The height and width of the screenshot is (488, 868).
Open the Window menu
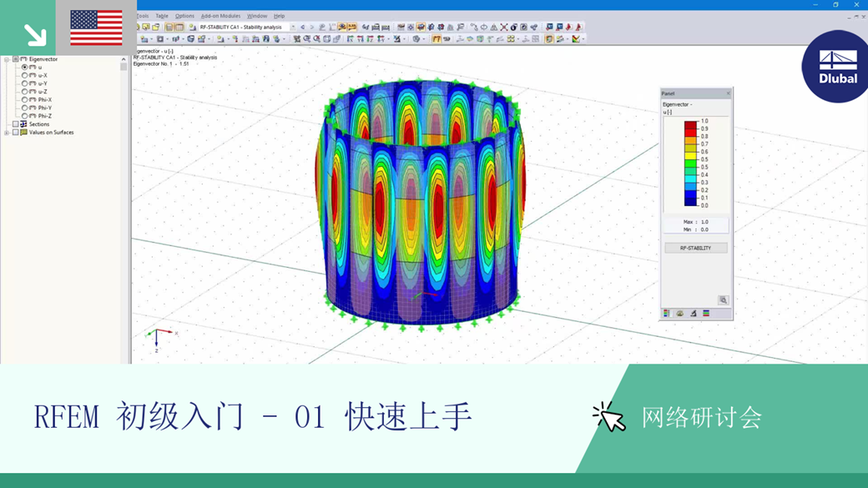click(x=257, y=16)
